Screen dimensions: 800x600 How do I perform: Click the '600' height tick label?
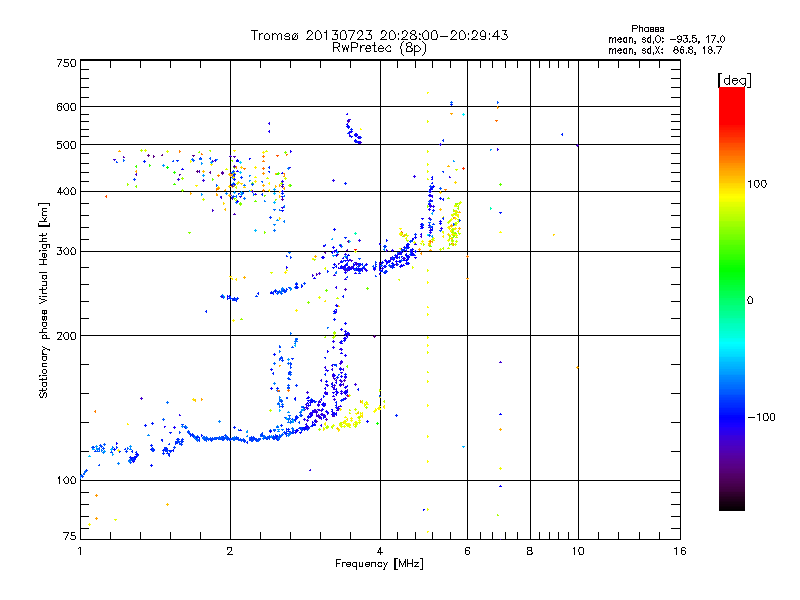66,107
